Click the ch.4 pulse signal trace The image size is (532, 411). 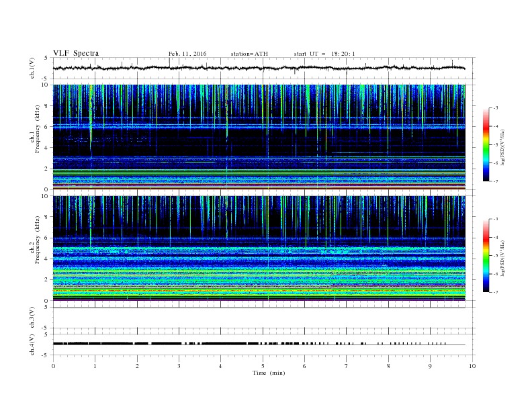[x=259, y=344]
